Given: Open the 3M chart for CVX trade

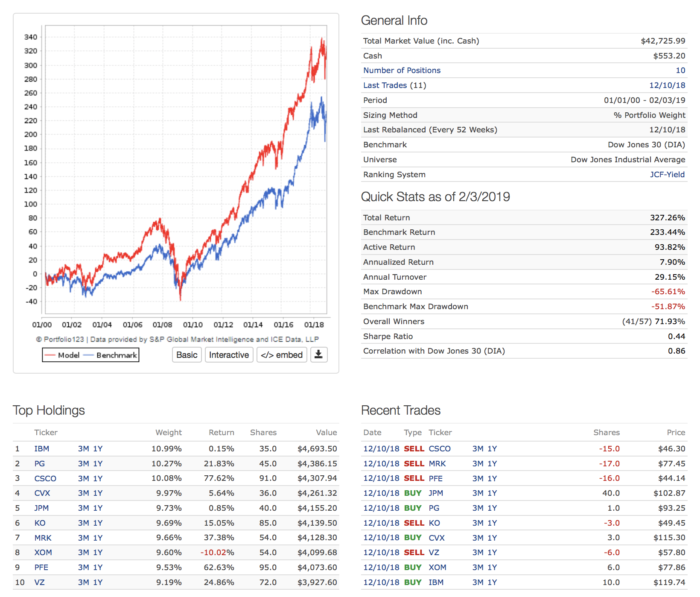Looking at the screenshot, I should pyautogui.click(x=478, y=538).
